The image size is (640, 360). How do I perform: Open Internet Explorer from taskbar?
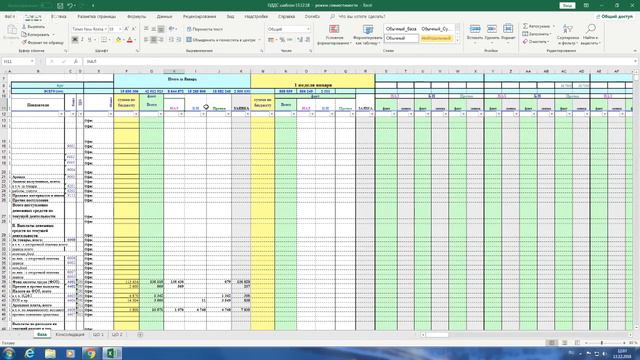(x=29, y=353)
